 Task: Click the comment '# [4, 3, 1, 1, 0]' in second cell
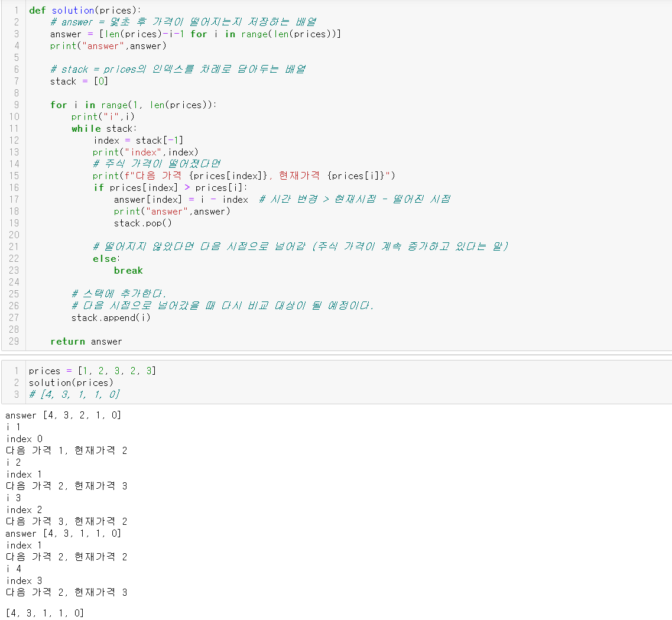tap(74, 395)
